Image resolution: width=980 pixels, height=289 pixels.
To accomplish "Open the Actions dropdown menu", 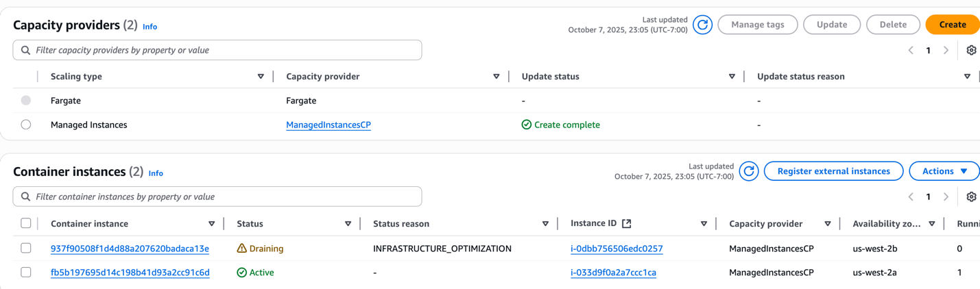I will pos(944,171).
